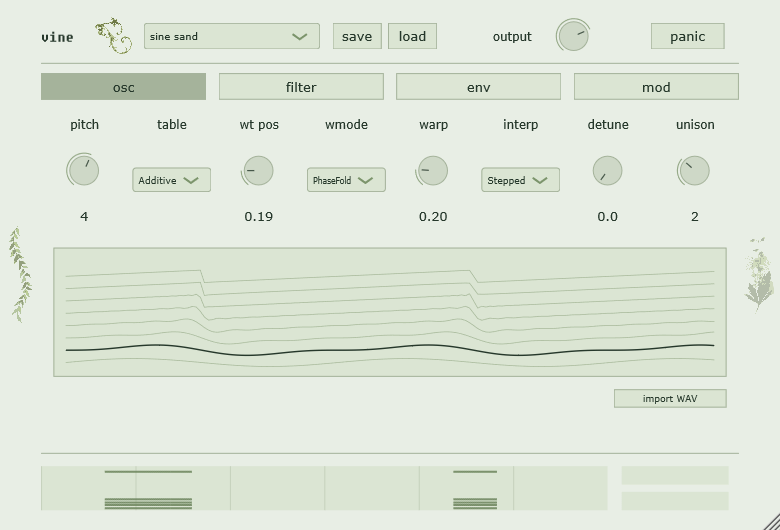This screenshot has width=780, height=530.
Task: Open the table dropdown set to Additive
Action: tap(172, 180)
